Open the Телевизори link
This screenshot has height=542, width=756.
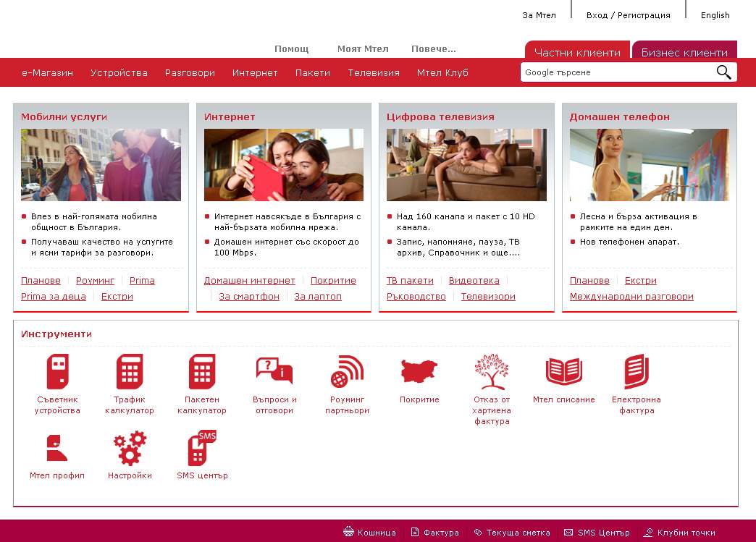click(488, 296)
